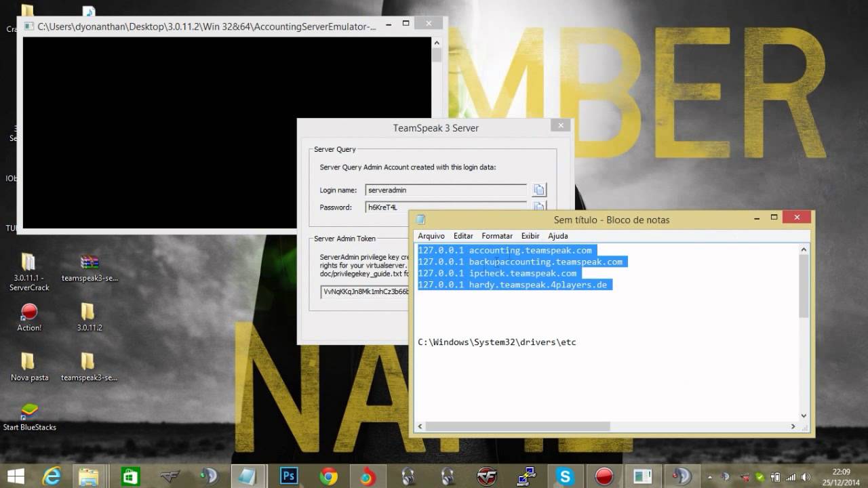Open the 3.0.11.2 desktop folder
Screen dimensions: 868x488
pos(89,317)
